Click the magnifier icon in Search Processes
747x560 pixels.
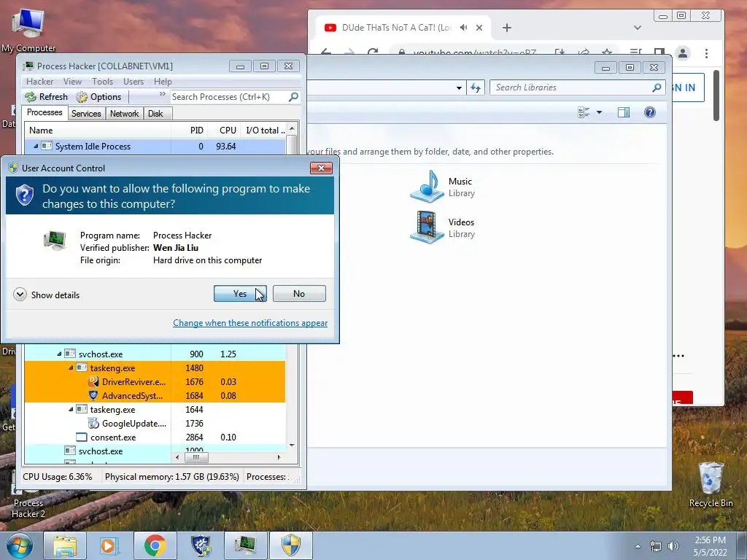tap(294, 97)
